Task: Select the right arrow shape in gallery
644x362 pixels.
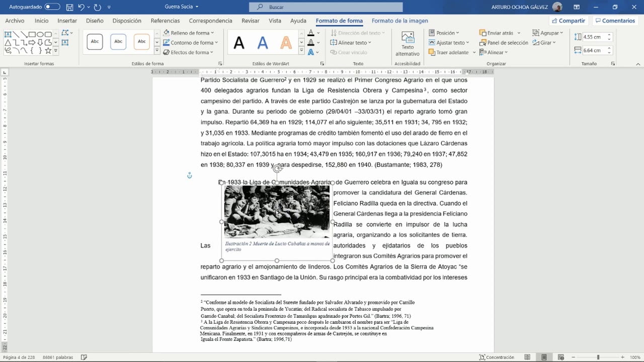Action: tap(32, 42)
